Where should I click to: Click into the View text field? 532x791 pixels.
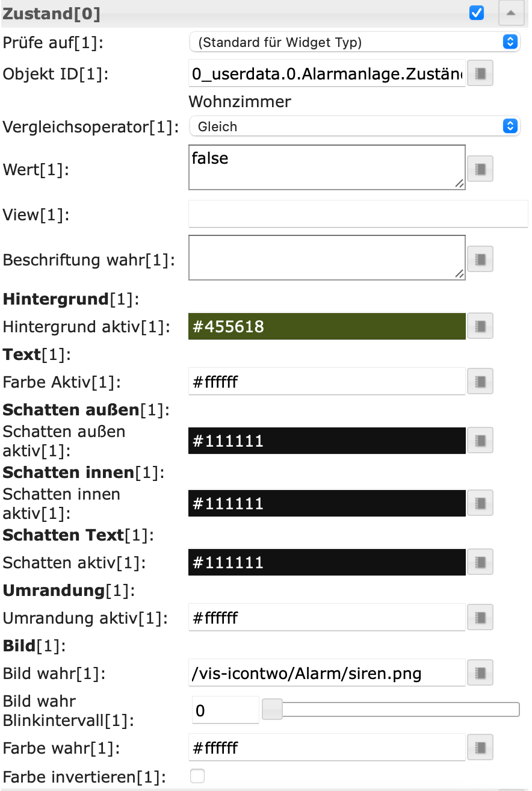click(357, 214)
